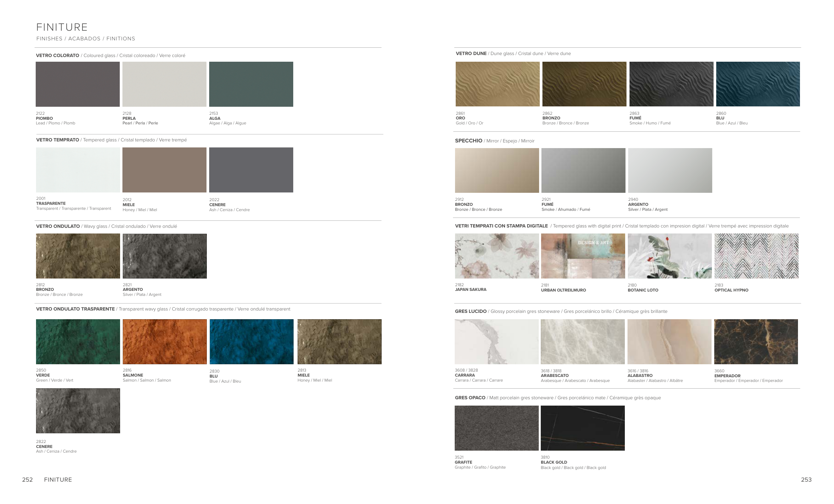
Task: Select the Perla pearl glass swatch
Action: coord(164,84)
